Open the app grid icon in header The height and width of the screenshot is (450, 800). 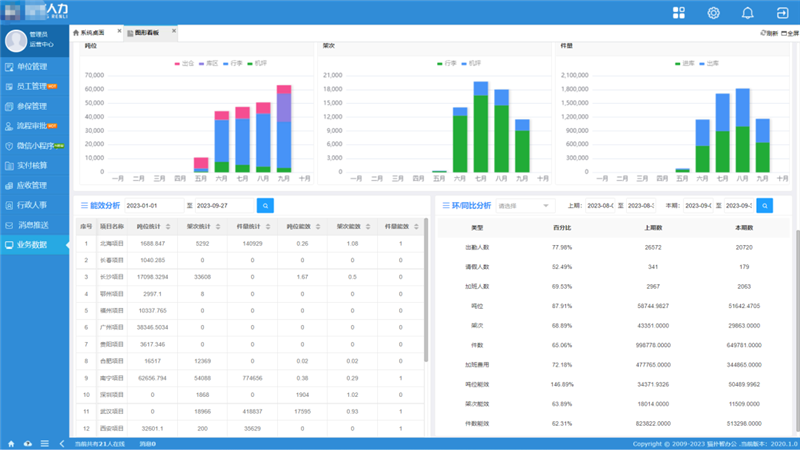tap(679, 13)
